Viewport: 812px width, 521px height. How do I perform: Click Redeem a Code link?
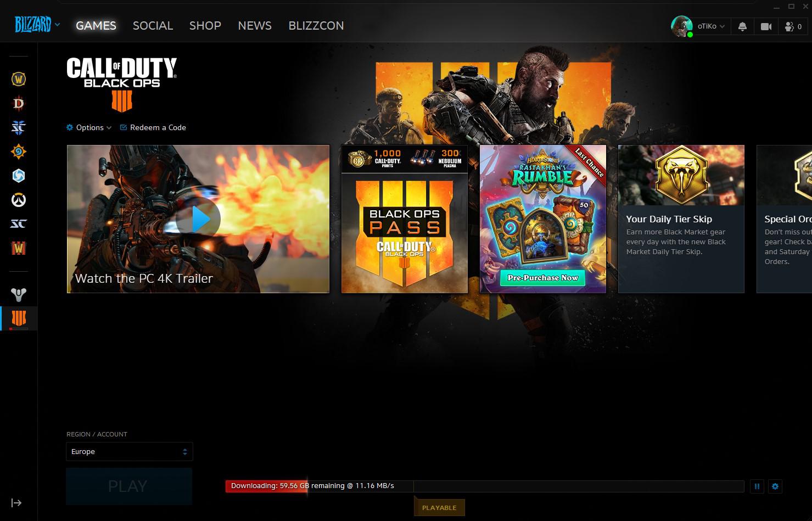[x=153, y=127]
